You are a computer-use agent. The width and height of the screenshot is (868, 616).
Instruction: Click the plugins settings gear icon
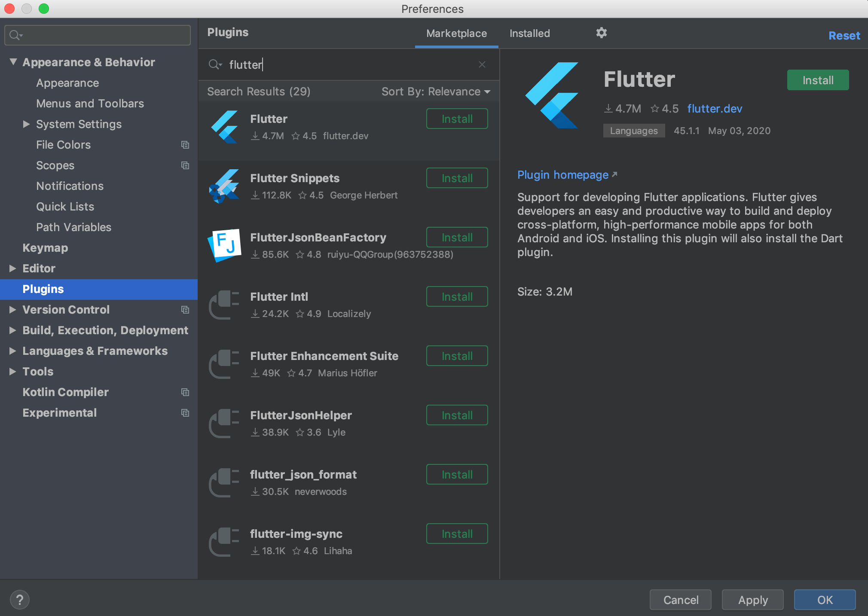601,33
